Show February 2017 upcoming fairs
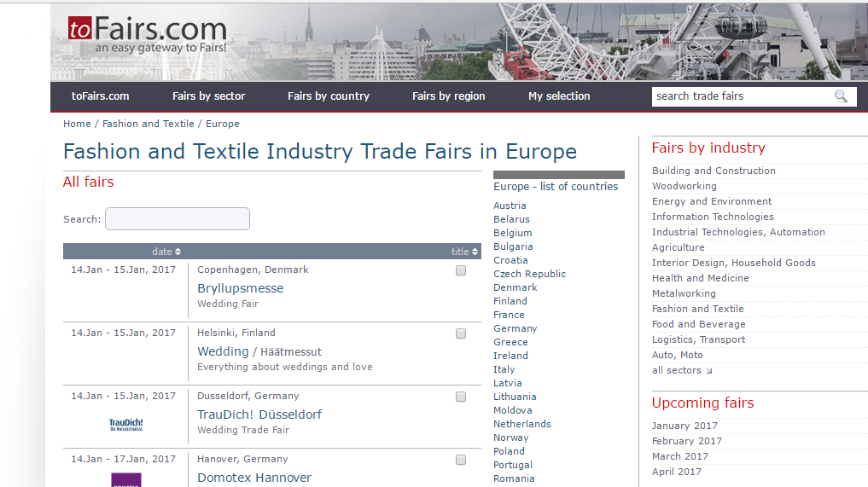Image resolution: width=868 pixels, height=487 pixels. pos(687,441)
